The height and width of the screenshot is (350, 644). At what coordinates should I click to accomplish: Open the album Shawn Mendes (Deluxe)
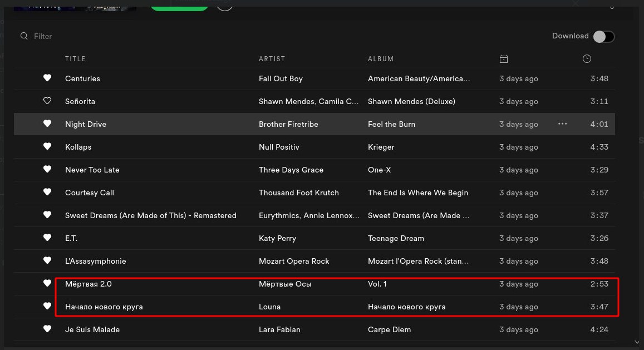[x=411, y=101]
